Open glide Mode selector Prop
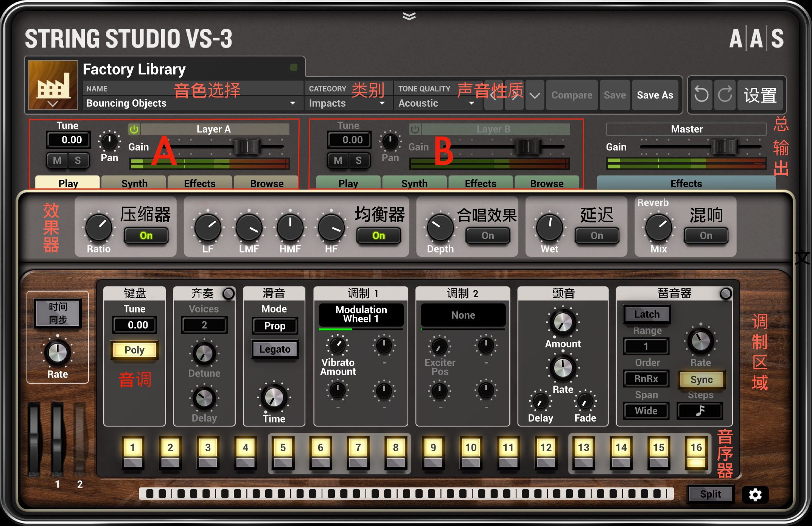 tap(275, 325)
